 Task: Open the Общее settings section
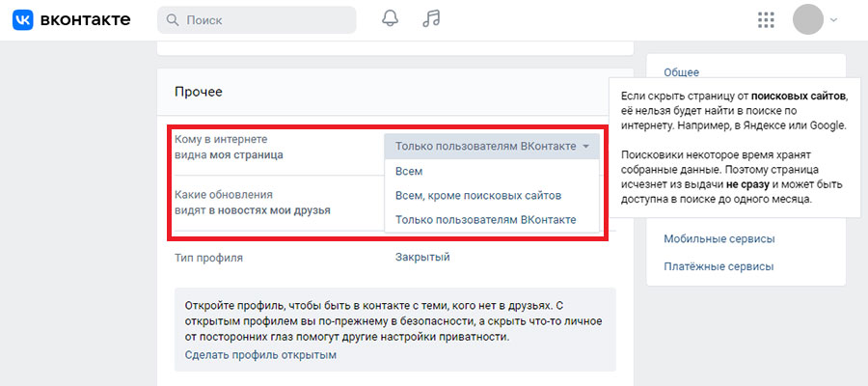coord(682,72)
